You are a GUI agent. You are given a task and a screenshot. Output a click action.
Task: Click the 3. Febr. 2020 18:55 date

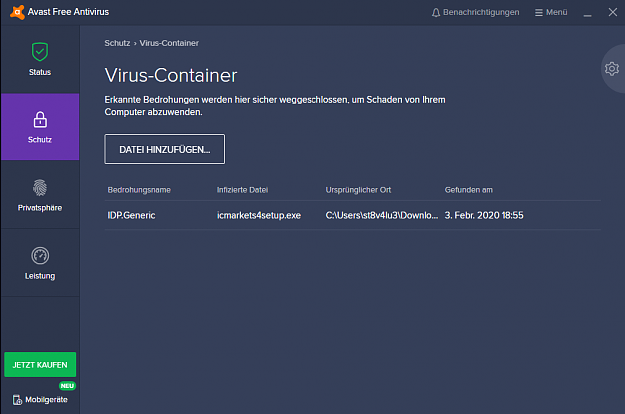[484, 215]
